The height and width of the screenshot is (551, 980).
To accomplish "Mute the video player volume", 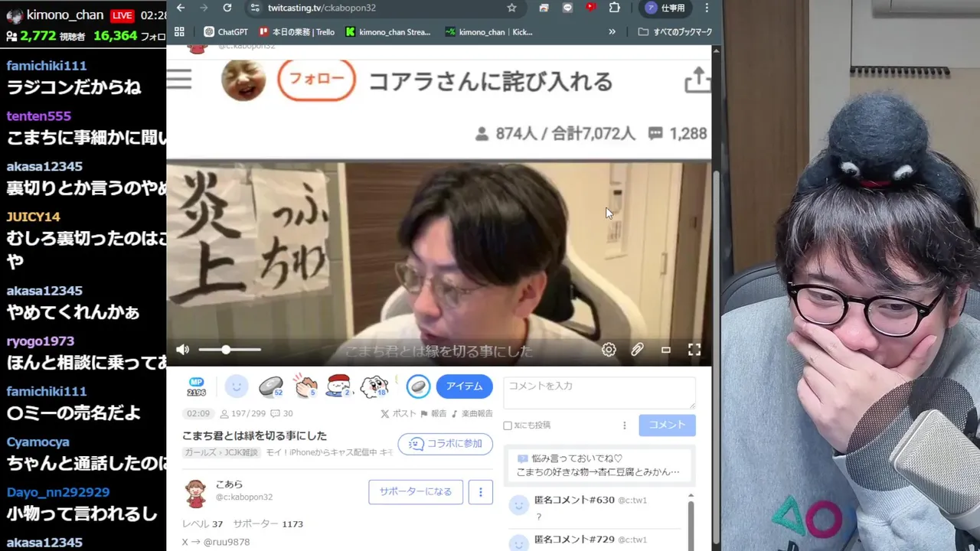I will tap(182, 350).
